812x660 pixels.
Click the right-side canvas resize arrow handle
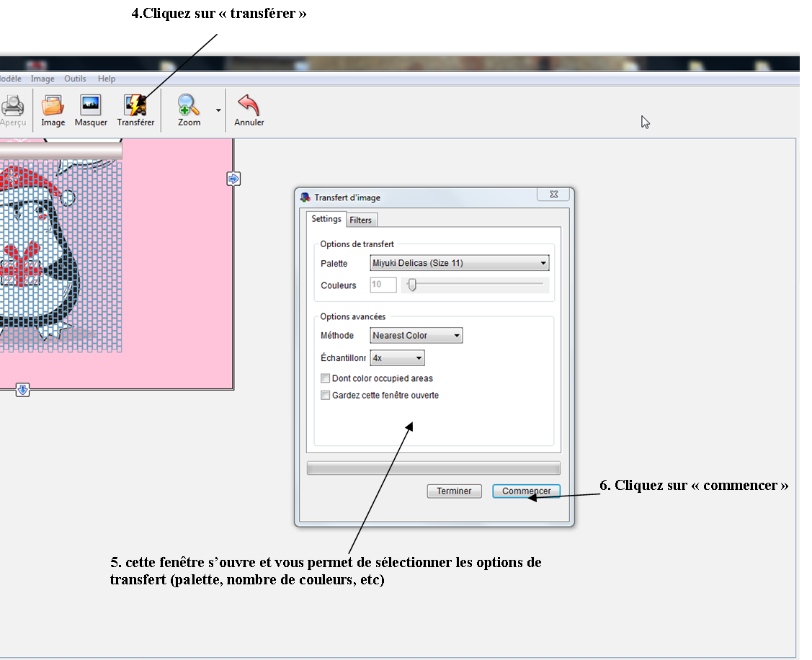click(x=233, y=179)
